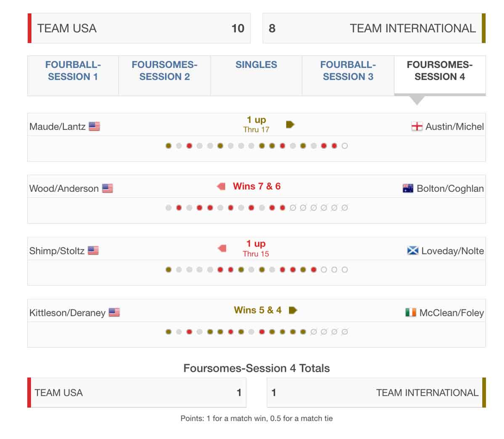504x439 pixels.
Task: Click the gold arrow beside Wins 5 & 4
Action: [x=293, y=310]
